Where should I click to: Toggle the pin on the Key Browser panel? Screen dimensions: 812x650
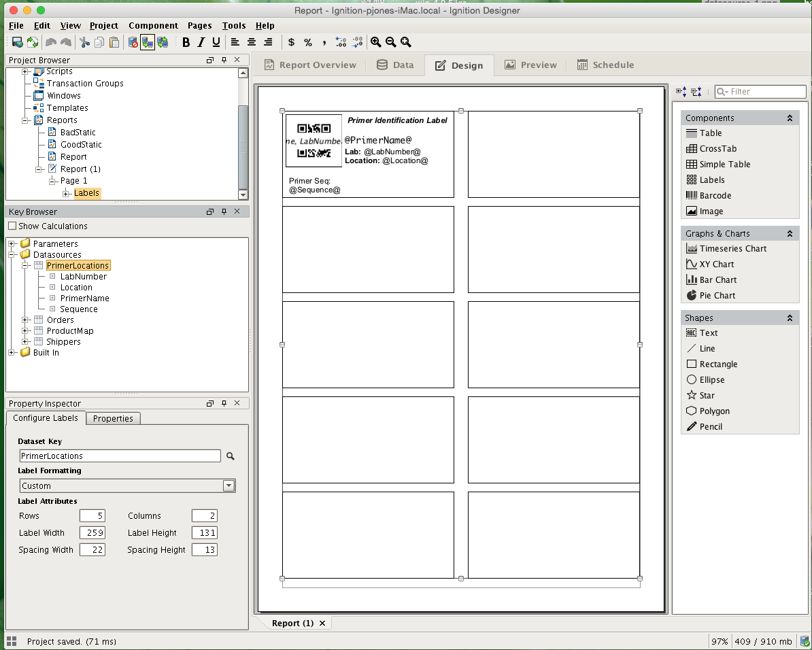point(224,211)
